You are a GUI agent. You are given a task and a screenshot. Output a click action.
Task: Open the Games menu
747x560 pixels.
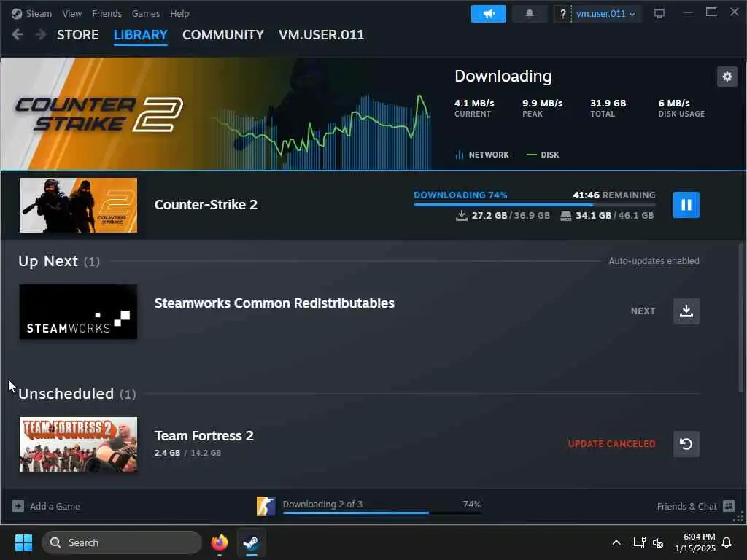(x=146, y=14)
